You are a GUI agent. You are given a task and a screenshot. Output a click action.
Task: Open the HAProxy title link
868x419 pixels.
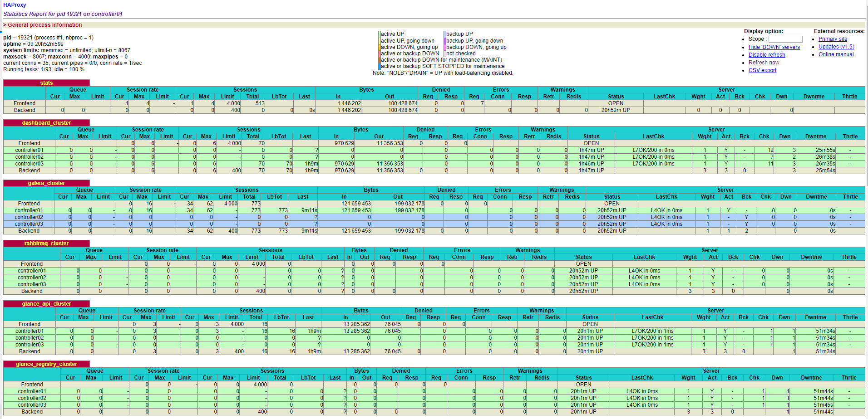click(x=15, y=5)
